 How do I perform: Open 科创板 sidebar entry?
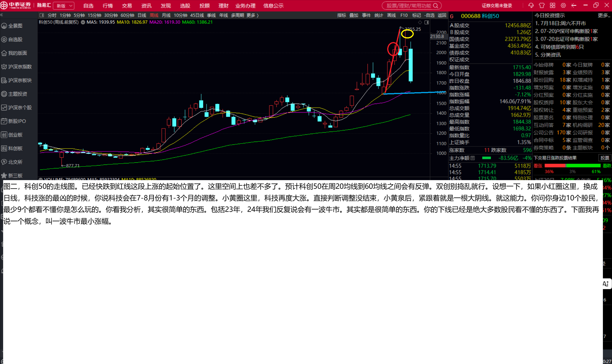point(12,148)
